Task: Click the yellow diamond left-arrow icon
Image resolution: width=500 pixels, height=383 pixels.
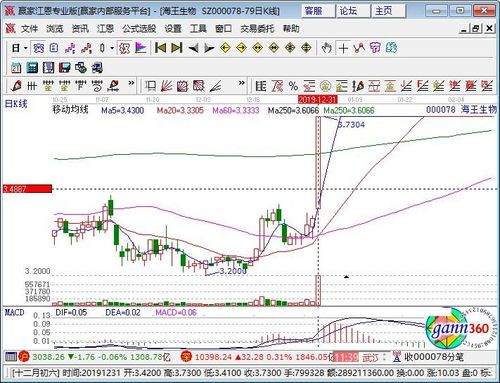Action: click(225, 48)
